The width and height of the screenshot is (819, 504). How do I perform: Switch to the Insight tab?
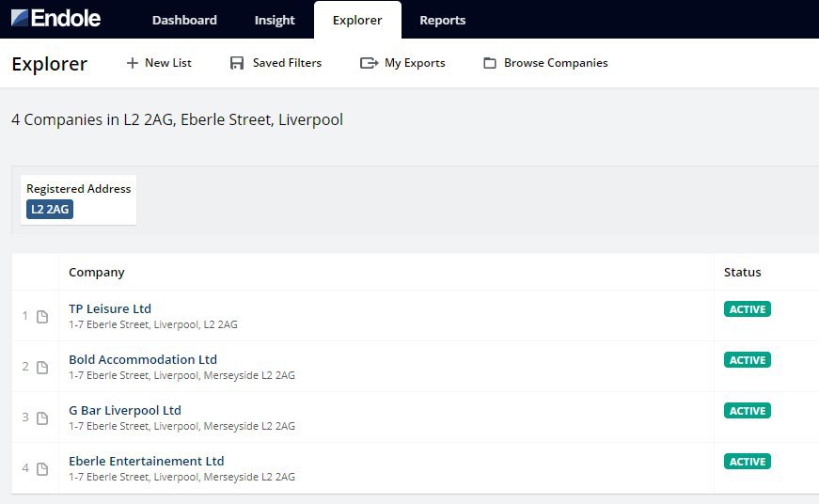tap(275, 20)
